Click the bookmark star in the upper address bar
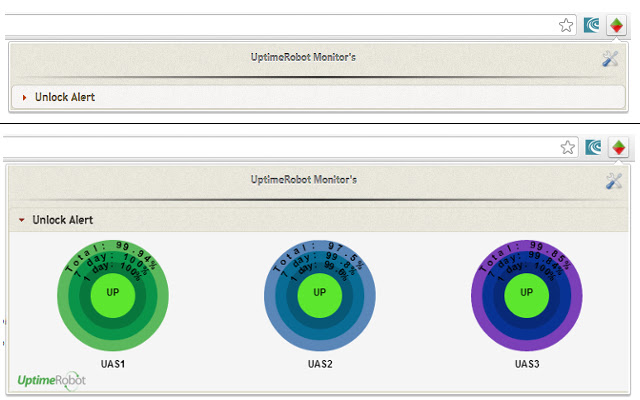The image size is (640, 400). (x=567, y=26)
